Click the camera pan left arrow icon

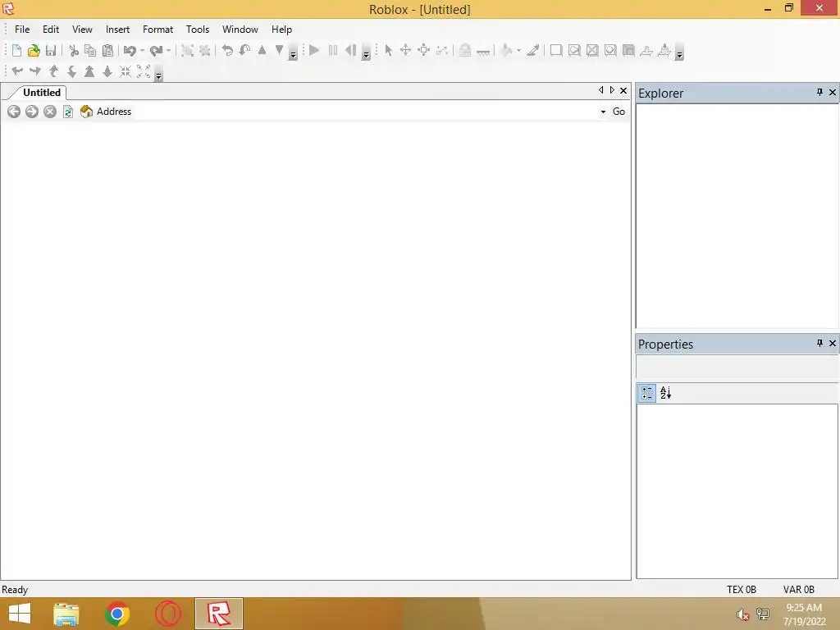[x=17, y=71]
